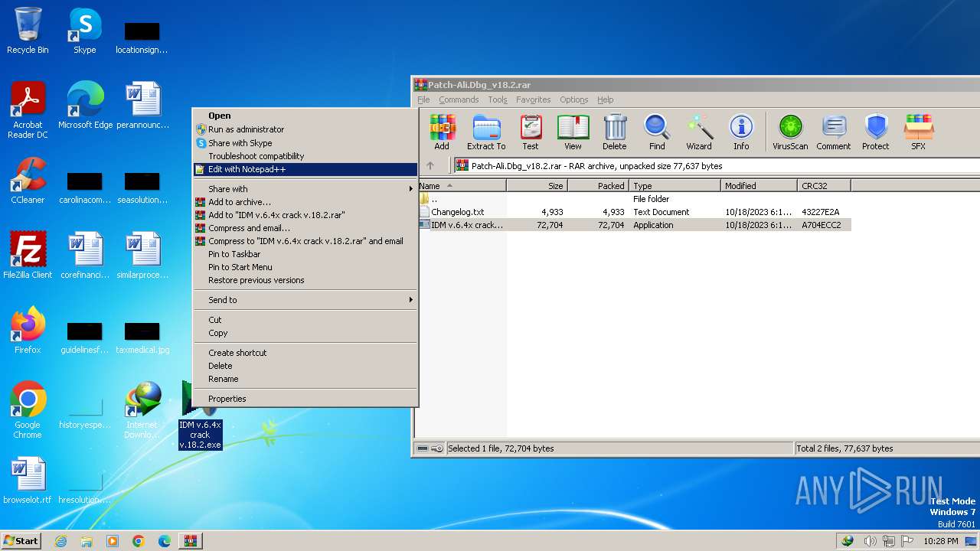Choose Run as administrator
This screenshot has height=551, width=980.
coord(305,129)
